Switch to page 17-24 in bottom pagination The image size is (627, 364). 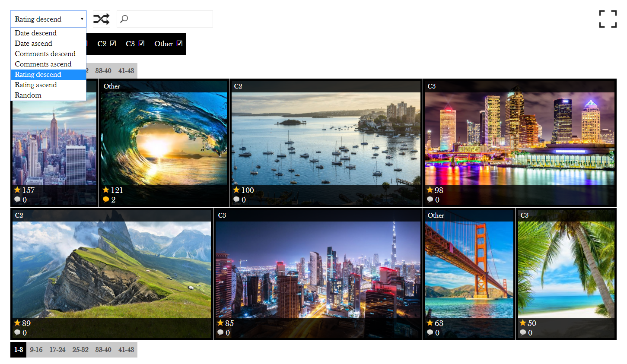[x=57, y=350]
